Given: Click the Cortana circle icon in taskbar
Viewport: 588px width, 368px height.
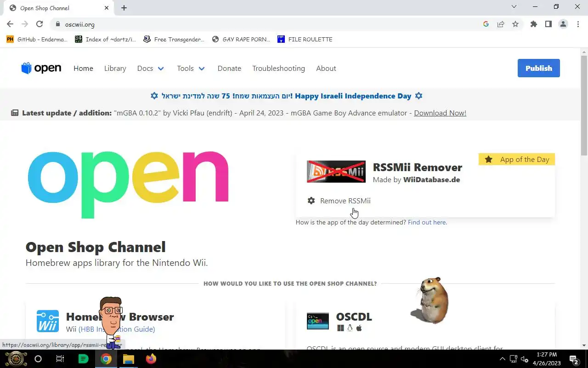Looking at the screenshot, I should [x=38, y=359].
